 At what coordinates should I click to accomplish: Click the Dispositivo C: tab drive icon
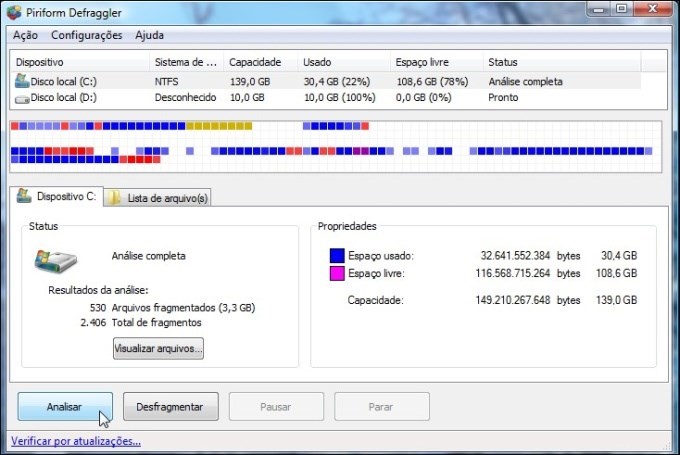pyautogui.click(x=24, y=196)
